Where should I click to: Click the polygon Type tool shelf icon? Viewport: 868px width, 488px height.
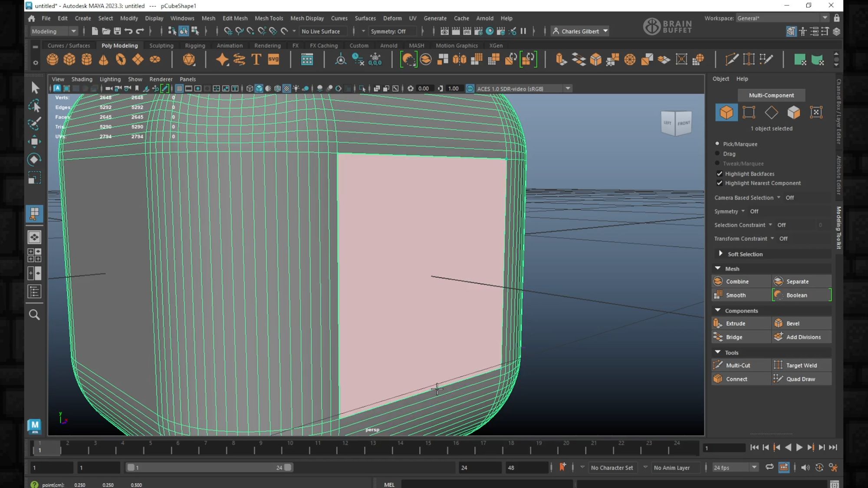click(x=256, y=59)
